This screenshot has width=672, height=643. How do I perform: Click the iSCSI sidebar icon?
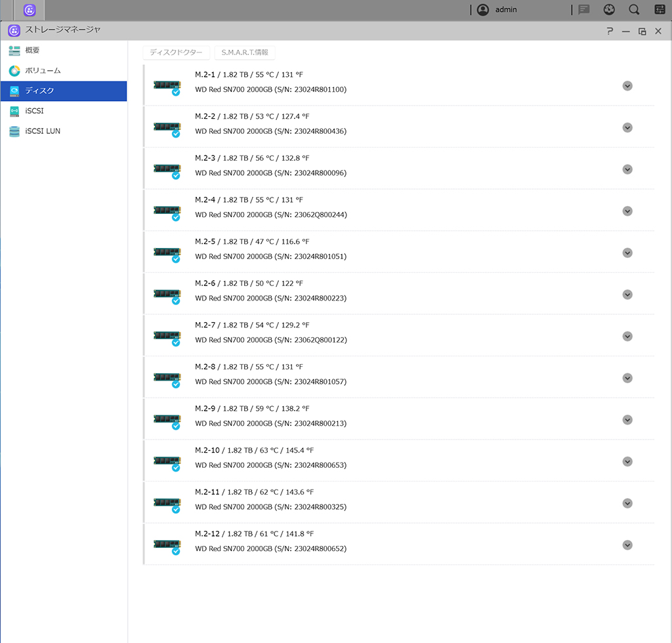coord(14,112)
